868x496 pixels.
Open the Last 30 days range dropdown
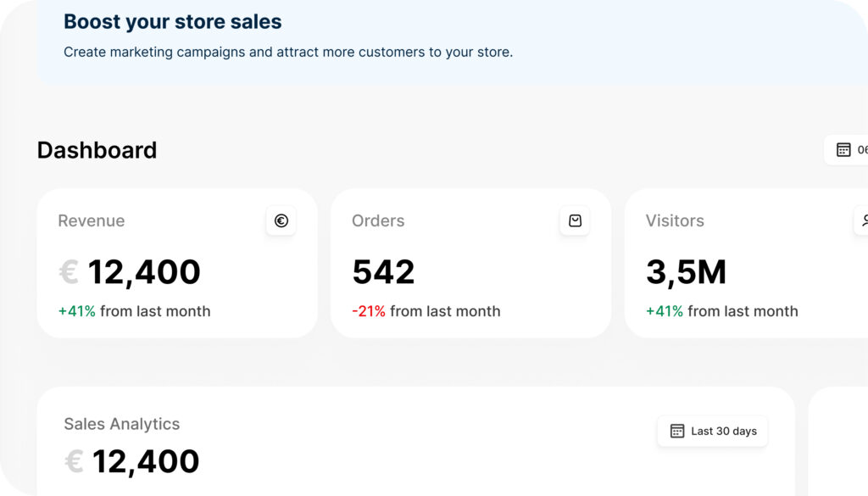click(x=712, y=432)
